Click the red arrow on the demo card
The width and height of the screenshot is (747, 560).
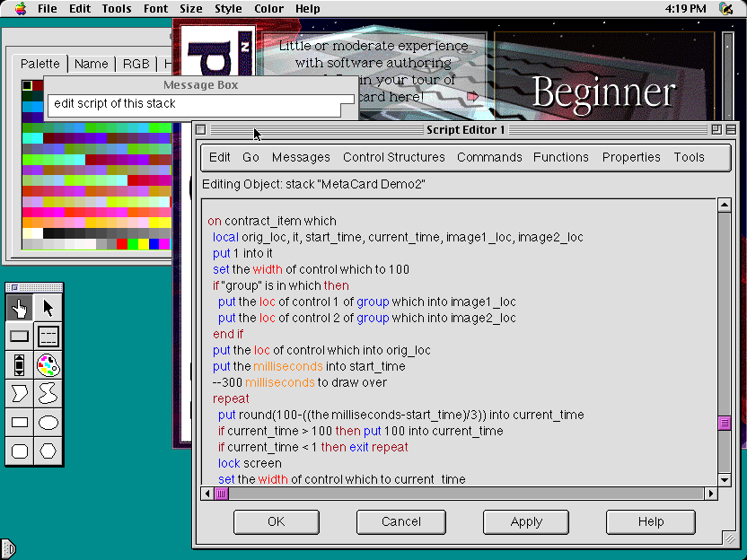coord(472,97)
